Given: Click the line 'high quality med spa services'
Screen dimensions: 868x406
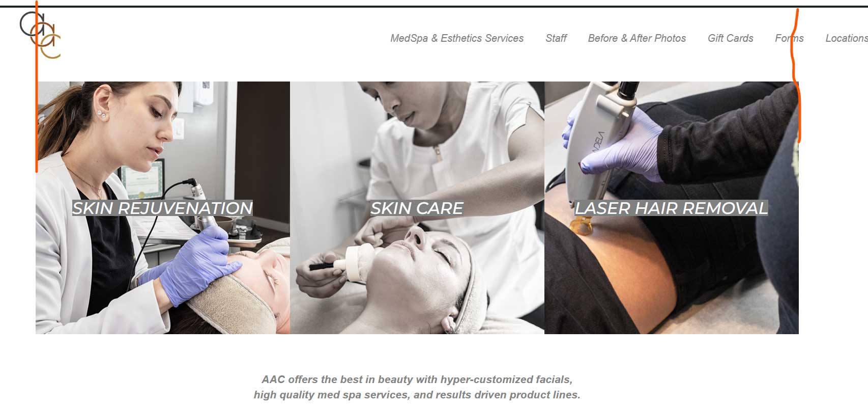Looking at the screenshot, I should click(x=417, y=395).
